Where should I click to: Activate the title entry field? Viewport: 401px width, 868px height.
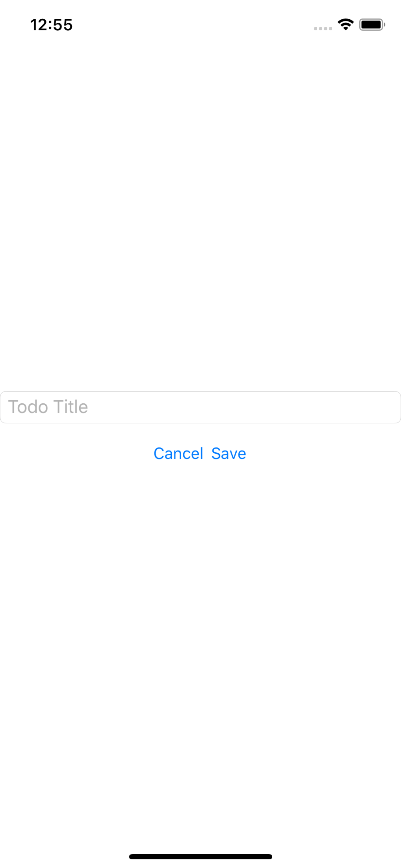(200, 407)
